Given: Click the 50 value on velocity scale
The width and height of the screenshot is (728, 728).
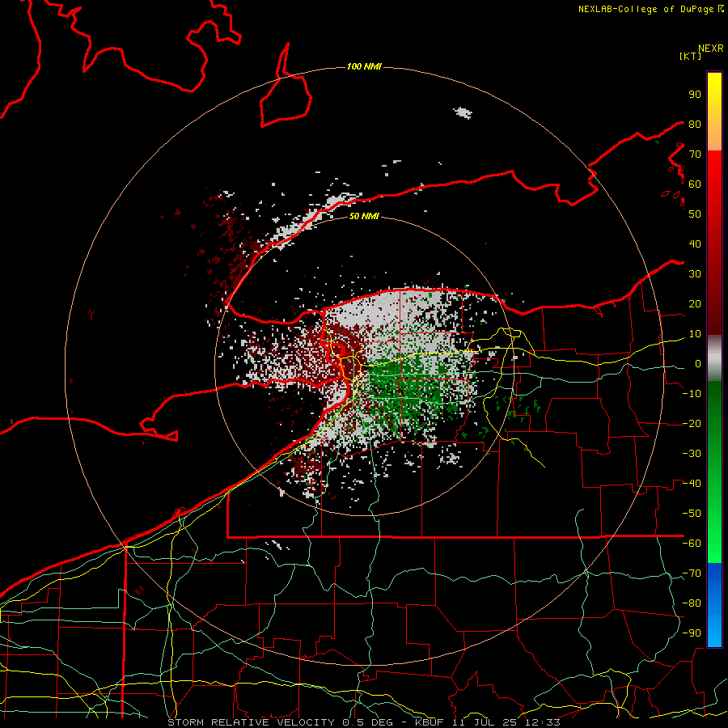Looking at the screenshot, I should click(695, 214).
